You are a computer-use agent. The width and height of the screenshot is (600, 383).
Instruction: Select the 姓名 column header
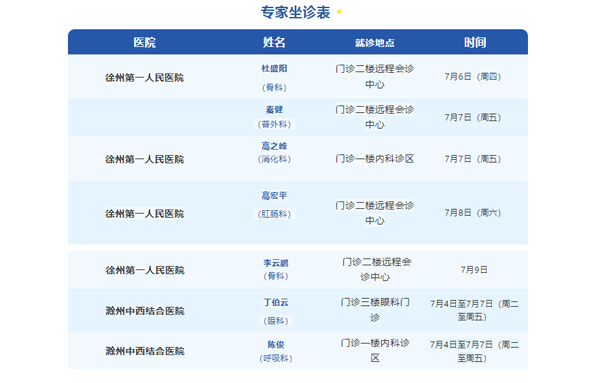[274, 42]
